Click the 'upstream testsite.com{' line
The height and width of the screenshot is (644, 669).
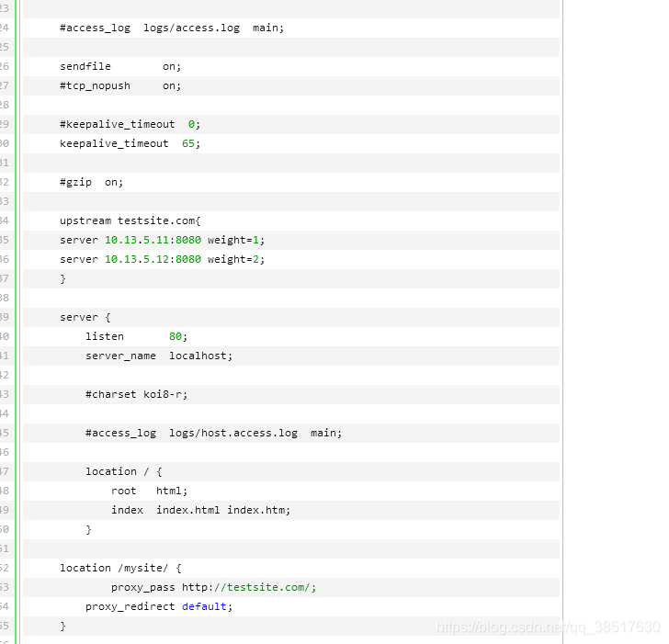pyautogui.click(x=130, y=220)
